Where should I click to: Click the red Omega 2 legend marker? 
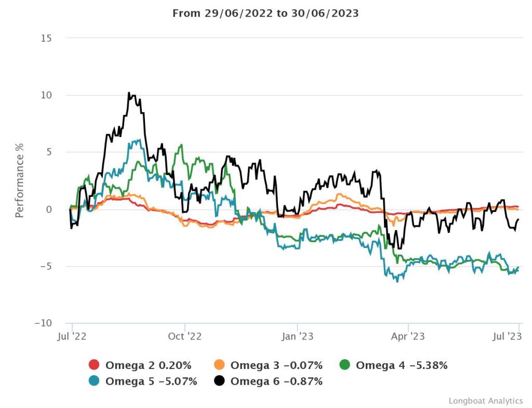(x=94, y=365)
